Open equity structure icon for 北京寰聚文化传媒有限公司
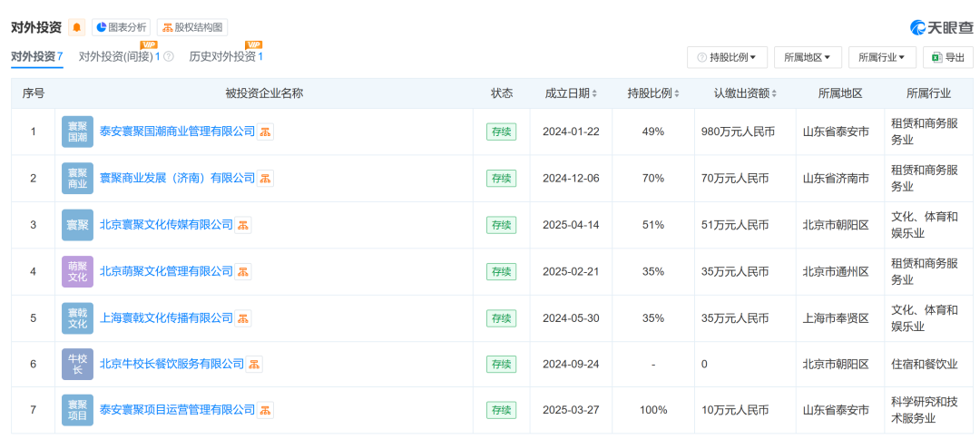Image resolution: width=980 pixels, height=439 pixels. point(243,225)
